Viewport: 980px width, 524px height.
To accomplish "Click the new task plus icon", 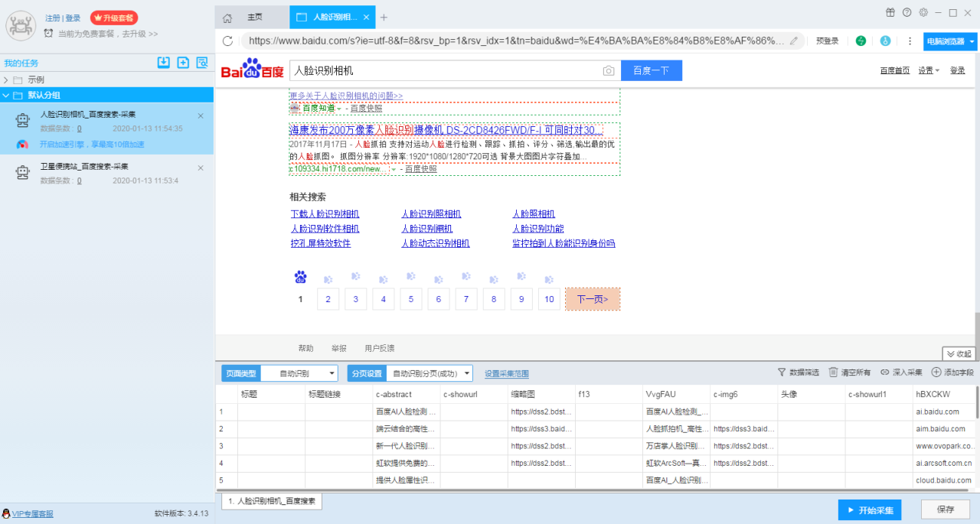I will (183, 63).
